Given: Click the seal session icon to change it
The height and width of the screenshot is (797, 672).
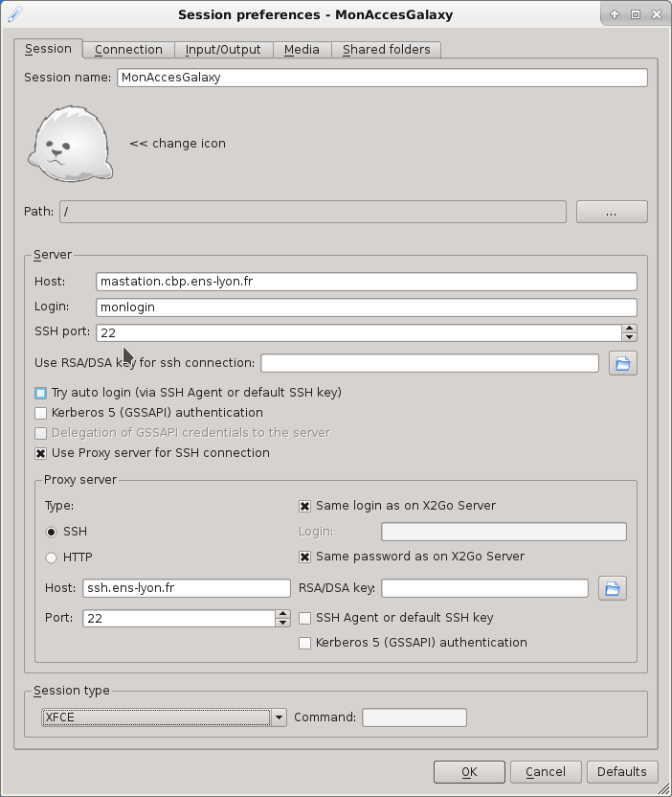Looking at the screenshot, I should (70, 144).
